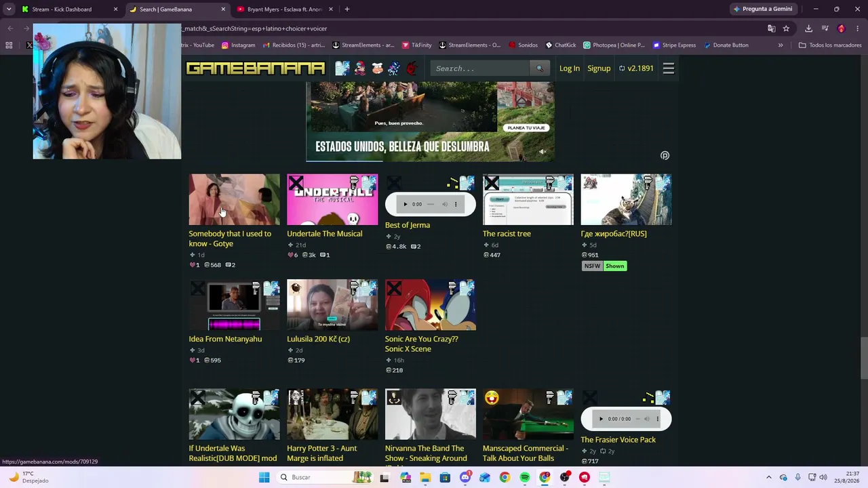This screenshot has width=868, height=488.
Task: Open the Photopea bookmark
Action: (x=614, y=45)
